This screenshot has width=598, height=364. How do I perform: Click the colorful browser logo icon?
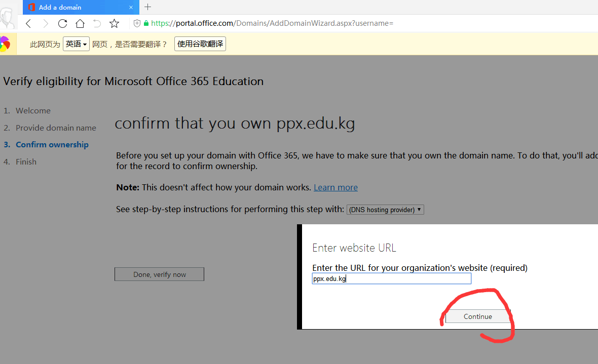(5, 44)
